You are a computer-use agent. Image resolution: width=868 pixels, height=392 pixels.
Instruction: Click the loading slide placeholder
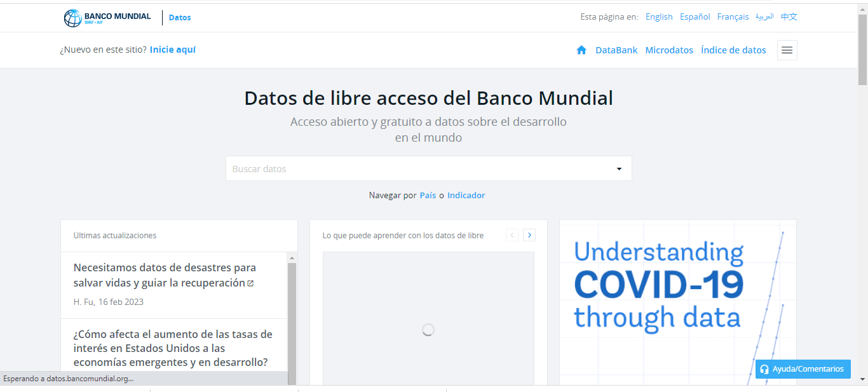tap(428, 318)
